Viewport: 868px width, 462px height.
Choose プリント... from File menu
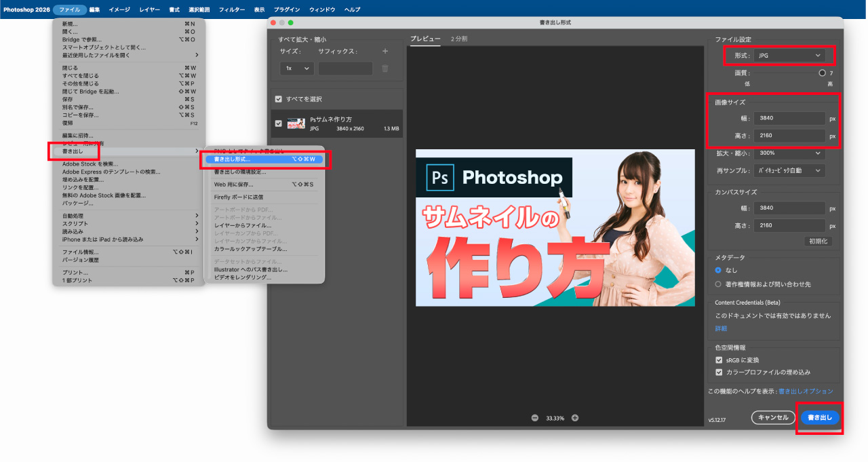130,272
